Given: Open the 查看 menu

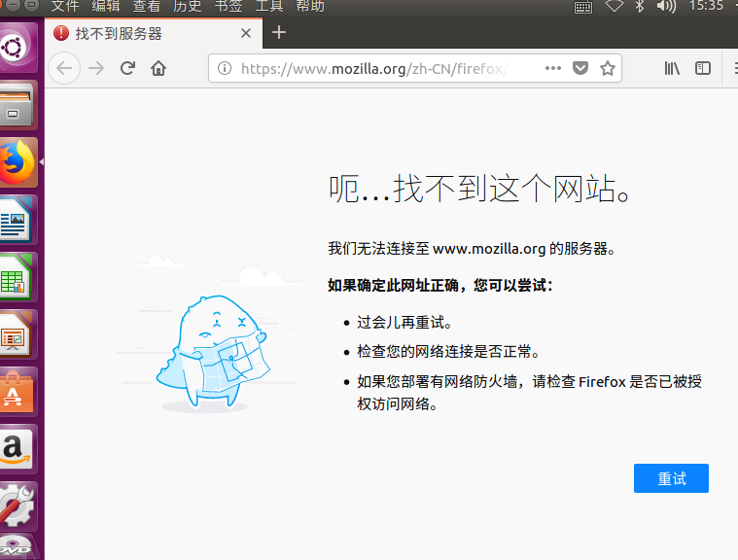Looking at the screenshot, I should click(x=147, y=6).
